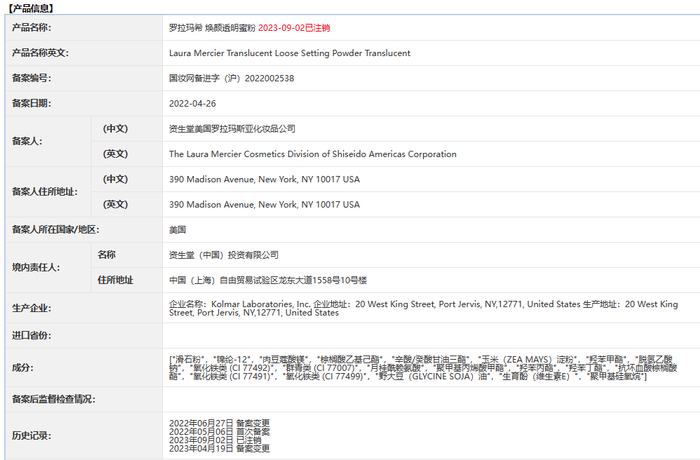Click Laura Mercier Translucent Loose Setting Powder text

(x=290, y=53)
